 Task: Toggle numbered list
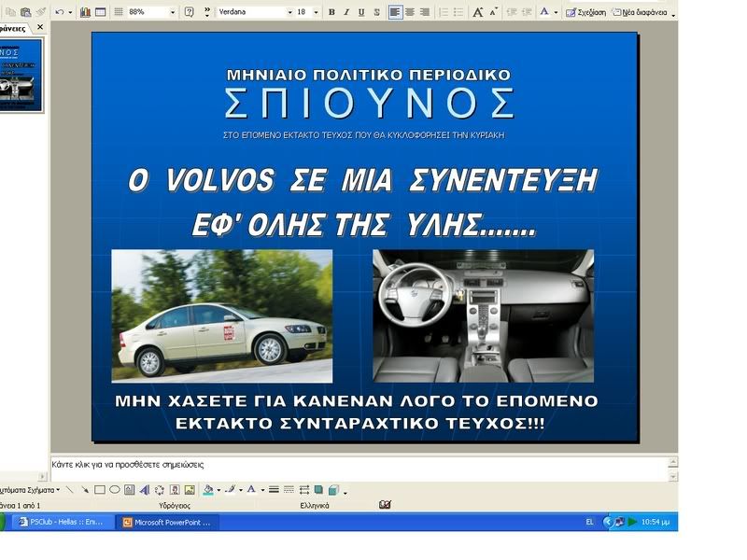443,12
